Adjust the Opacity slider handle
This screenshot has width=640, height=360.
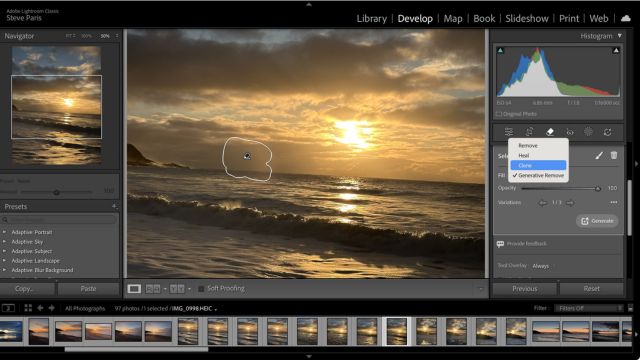pos(598,189)
